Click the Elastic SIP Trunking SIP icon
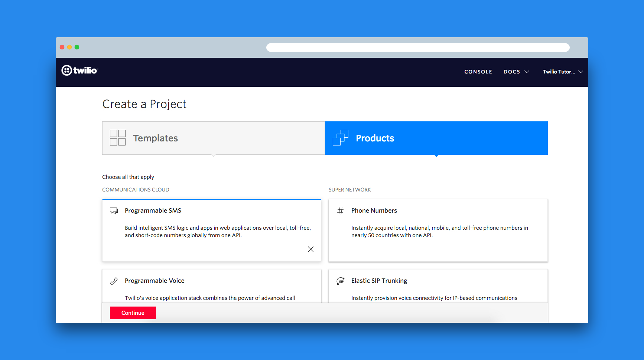 340,281
